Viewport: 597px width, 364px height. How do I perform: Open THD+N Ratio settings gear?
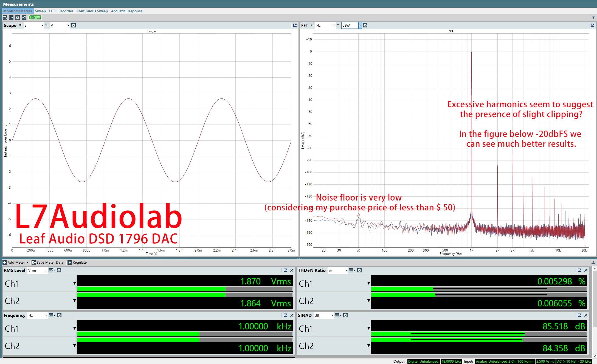tap(359, 270)
